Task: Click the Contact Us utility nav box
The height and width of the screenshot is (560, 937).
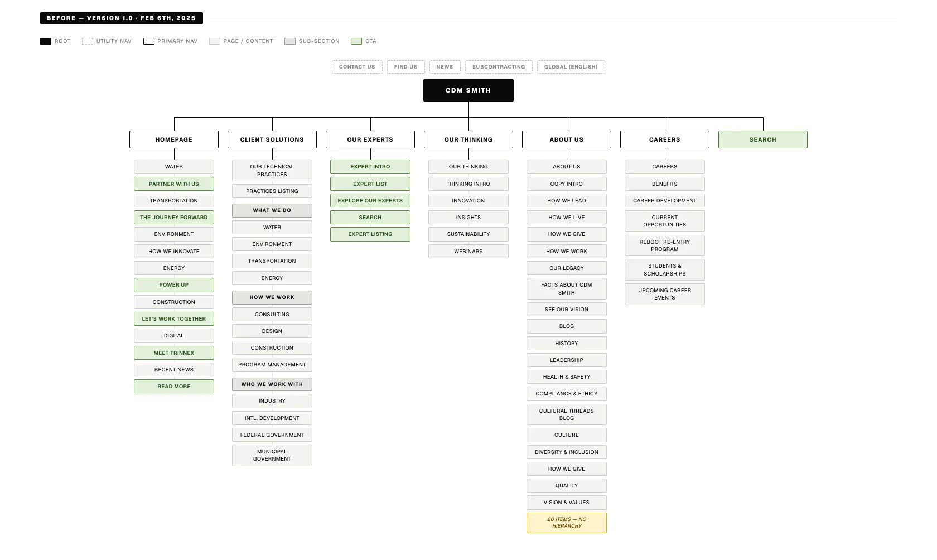Action: pyautogui.click(x=357, y=67)
